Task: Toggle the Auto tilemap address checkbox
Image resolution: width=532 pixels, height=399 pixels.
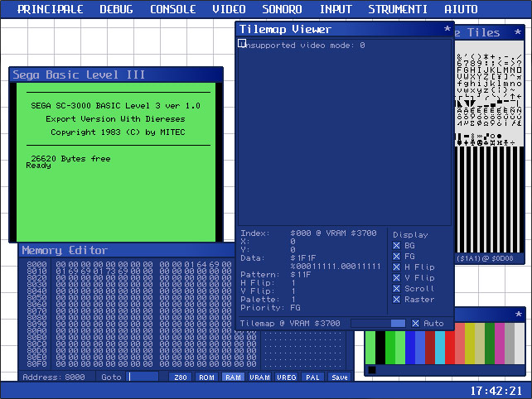Action: (x=415, y=324)
